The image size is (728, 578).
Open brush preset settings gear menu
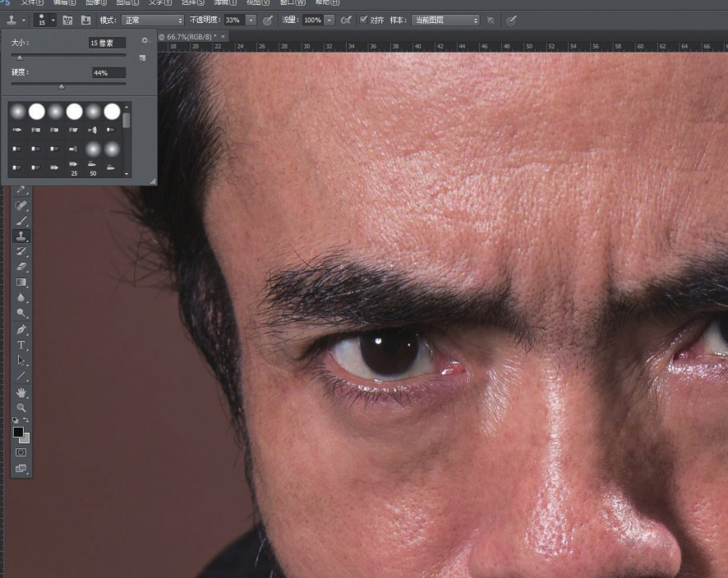pyautogui.click(x=145, y=40)
